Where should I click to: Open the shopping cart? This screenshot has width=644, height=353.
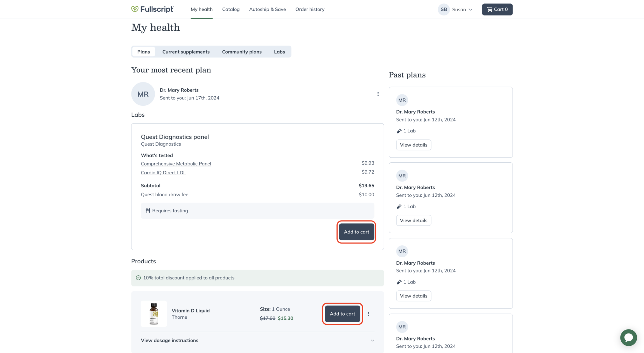pos(497,9)
